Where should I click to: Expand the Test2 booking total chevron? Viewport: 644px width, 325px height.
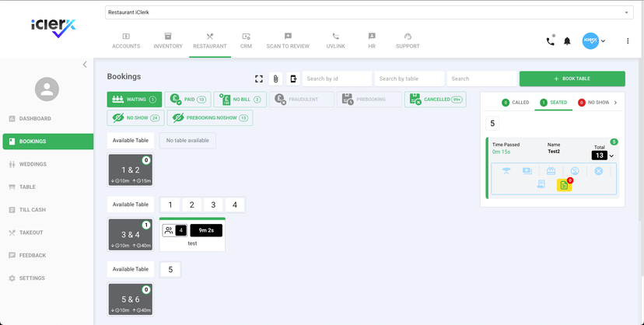[611, 156]
